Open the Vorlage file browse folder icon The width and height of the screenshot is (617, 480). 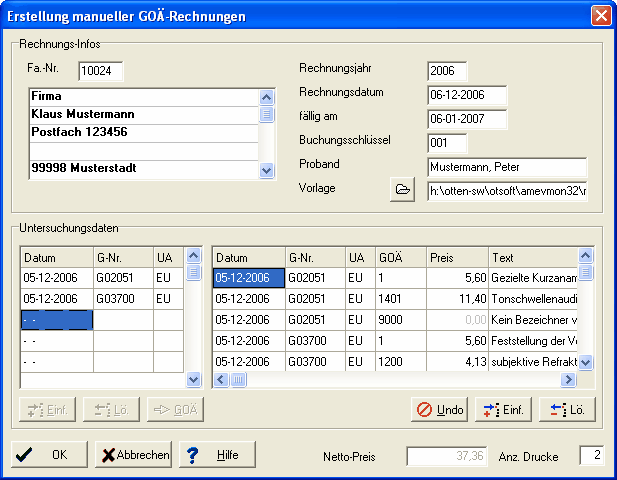[402, 190]
